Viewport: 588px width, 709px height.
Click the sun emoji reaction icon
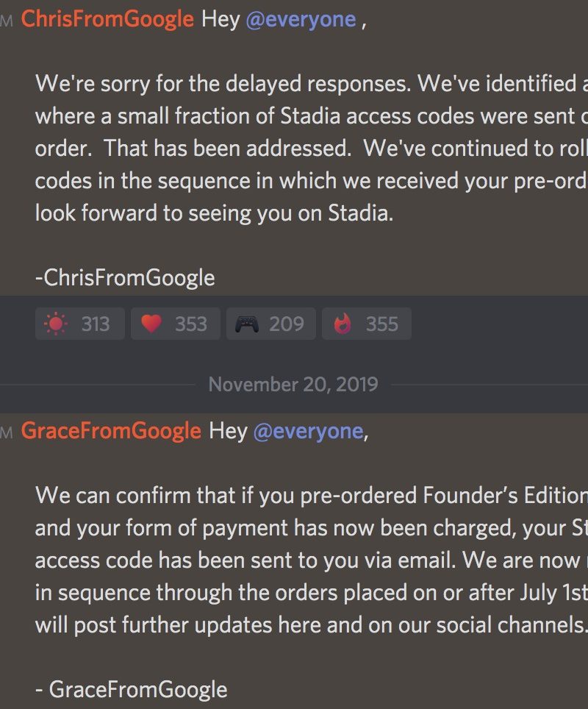[55, 324]
